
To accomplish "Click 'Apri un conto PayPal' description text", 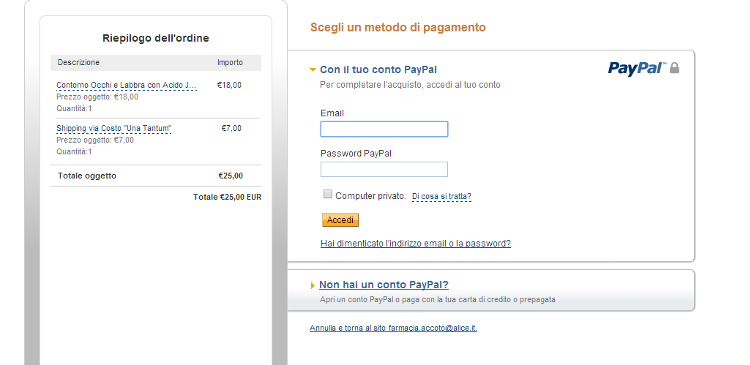I will 438,300.
